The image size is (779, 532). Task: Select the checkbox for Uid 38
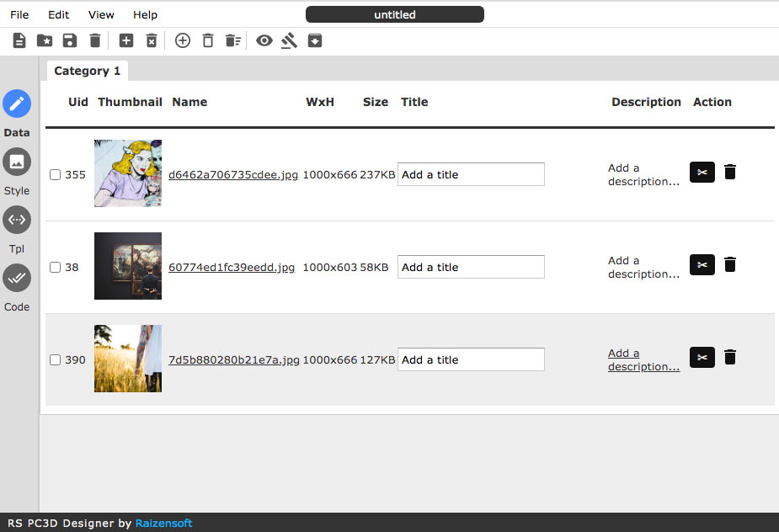[55, 268]
